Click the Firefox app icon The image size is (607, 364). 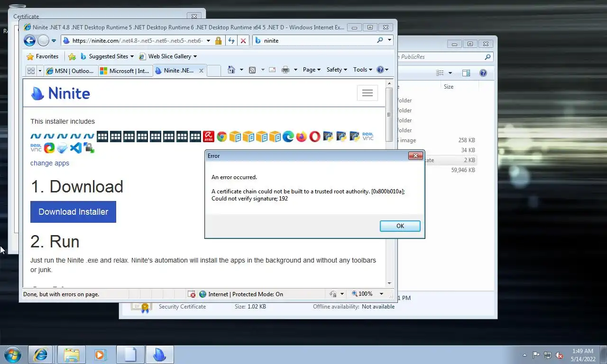(x=301, y=137)
